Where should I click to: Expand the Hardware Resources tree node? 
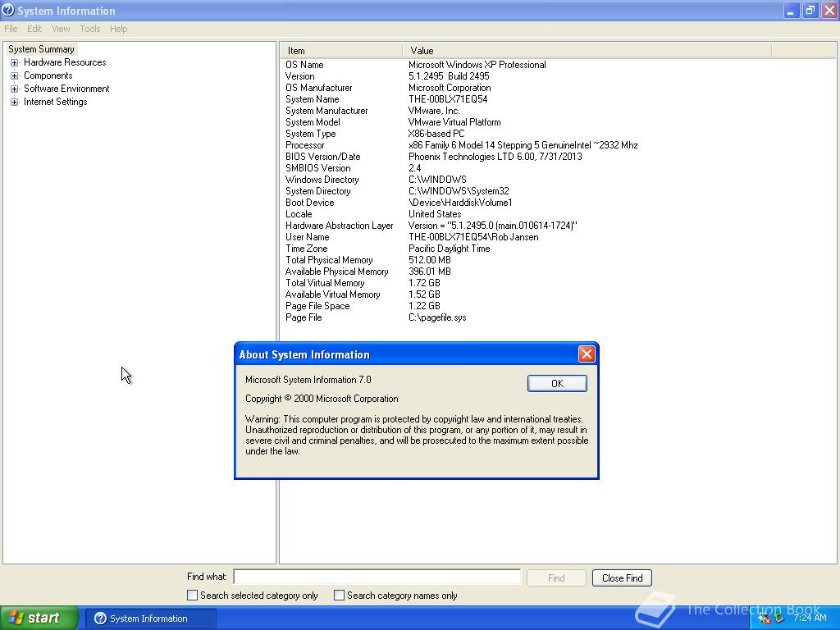click(x=15, y=62)
